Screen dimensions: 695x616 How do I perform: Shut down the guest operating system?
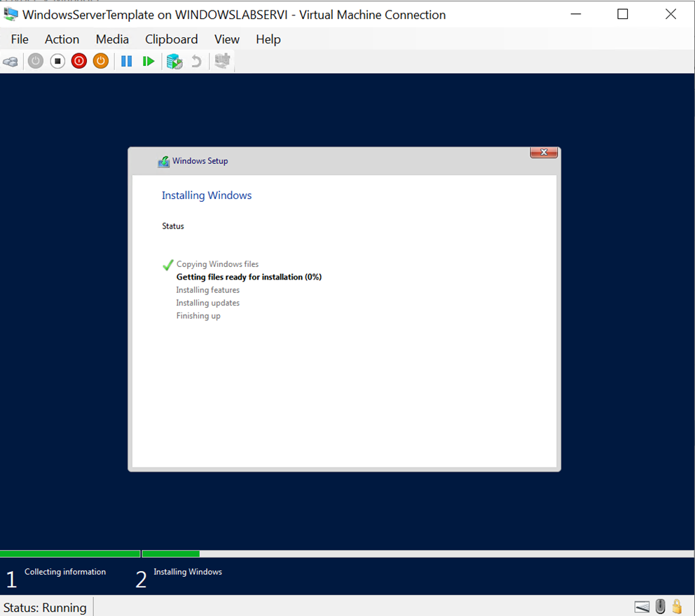click(78, 61)
